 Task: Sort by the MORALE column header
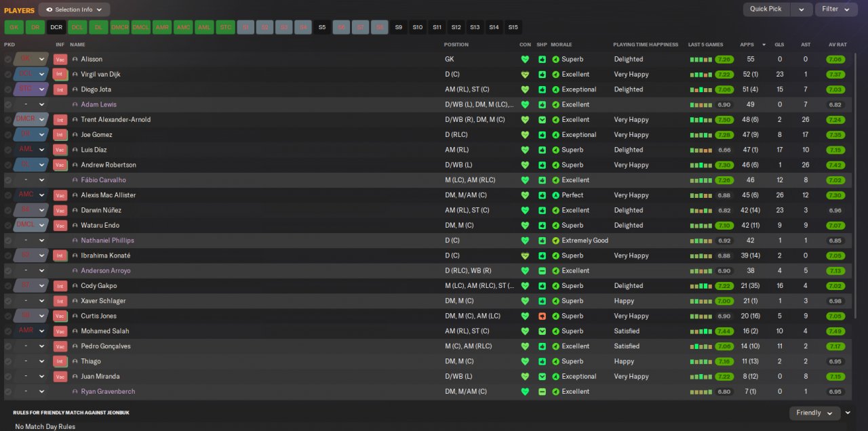tap(561, 45)
